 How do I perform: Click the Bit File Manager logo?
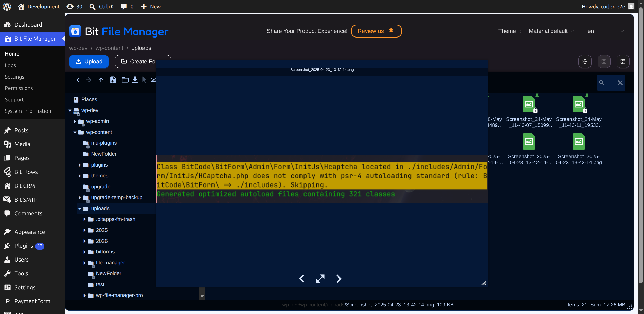tap(119, 31)
